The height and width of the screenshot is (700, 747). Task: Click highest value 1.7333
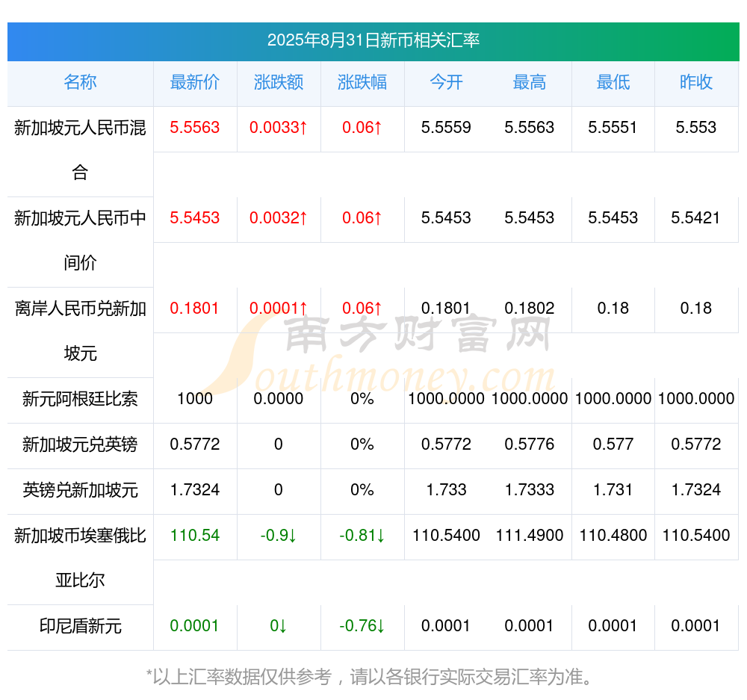[530, 490]
